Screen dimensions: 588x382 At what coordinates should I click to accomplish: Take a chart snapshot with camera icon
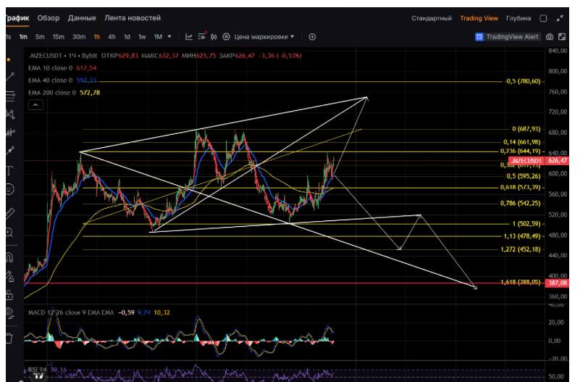click(550, 37)
